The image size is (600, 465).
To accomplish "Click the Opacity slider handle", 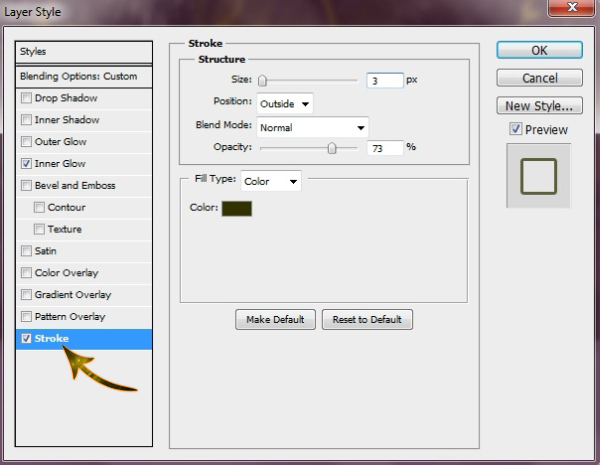I will [x=331, y=148].
